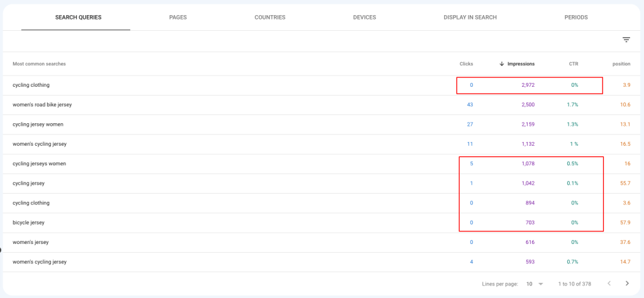The image size is (644, 298).
Task: Select the 'bicycle jersey' query
Action: (x=28, y=223)
